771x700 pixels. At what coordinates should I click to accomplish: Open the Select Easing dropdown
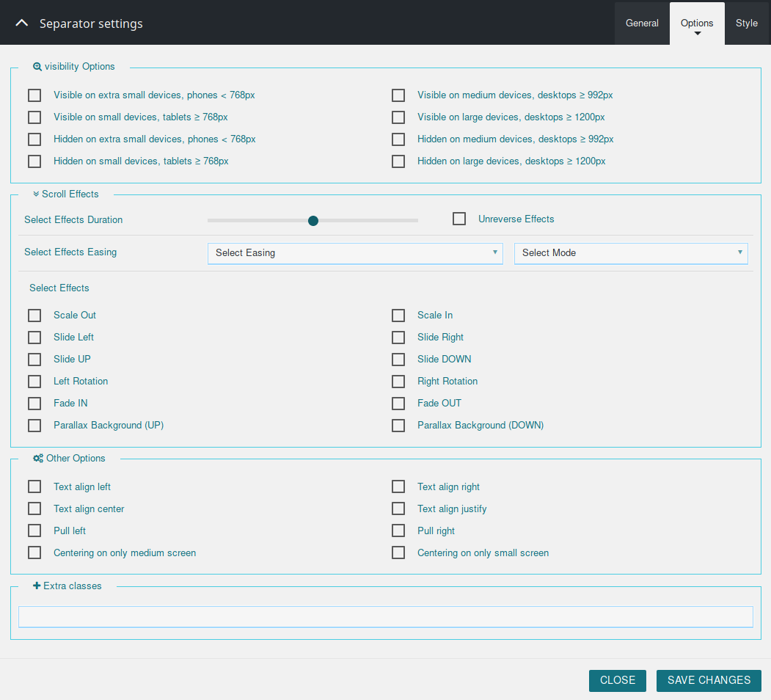(355, 252)
